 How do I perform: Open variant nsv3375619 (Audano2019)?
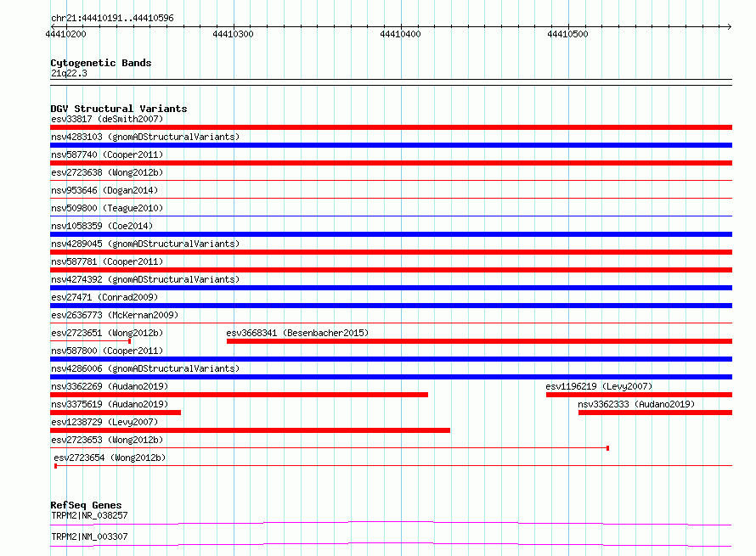110,404
